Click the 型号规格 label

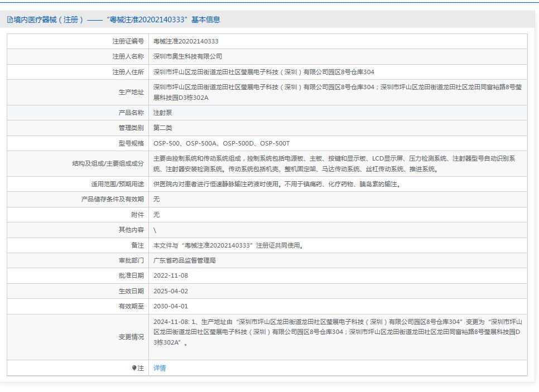131,143
